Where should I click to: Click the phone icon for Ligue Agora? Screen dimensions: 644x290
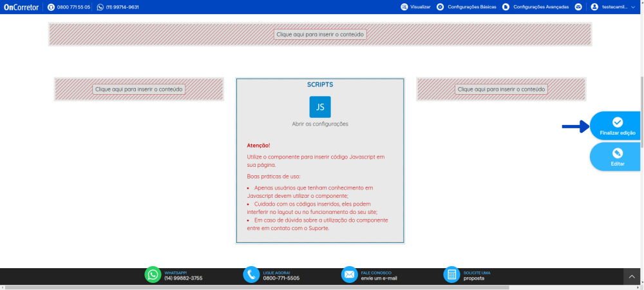pyautogui.click(x=251, y=275)
